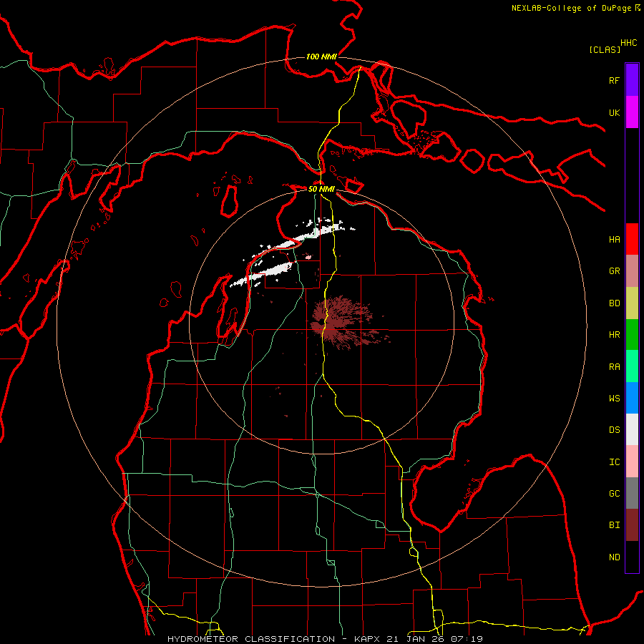Screen dimensions: 644x644
Task: Click the BI brown legend color block
Action: point(632,525)
